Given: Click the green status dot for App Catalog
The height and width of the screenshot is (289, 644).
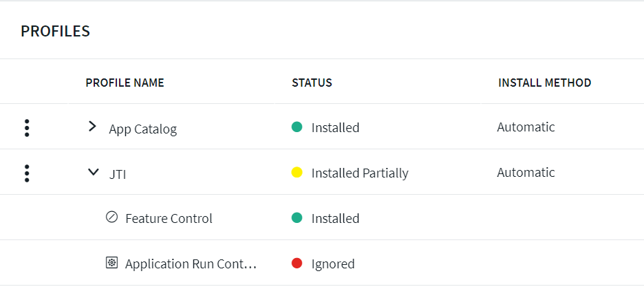Looking at the screenshot, I should pyautogui.click(x=297, y=127).
